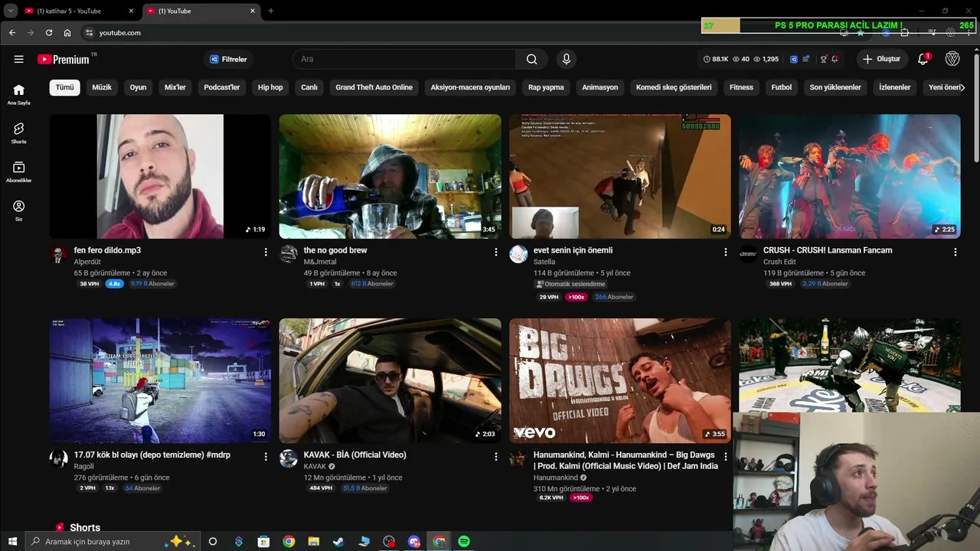Open options menu for "the no good brew"
Viewport: 980px width, 551px height.
pyautogui.click(x=495, y=252)
